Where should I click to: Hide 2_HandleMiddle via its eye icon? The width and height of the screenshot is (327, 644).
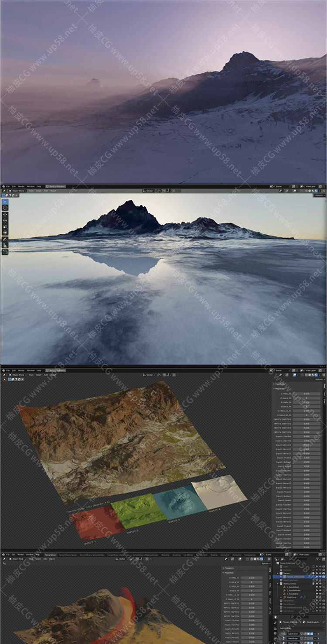[320, 590]
